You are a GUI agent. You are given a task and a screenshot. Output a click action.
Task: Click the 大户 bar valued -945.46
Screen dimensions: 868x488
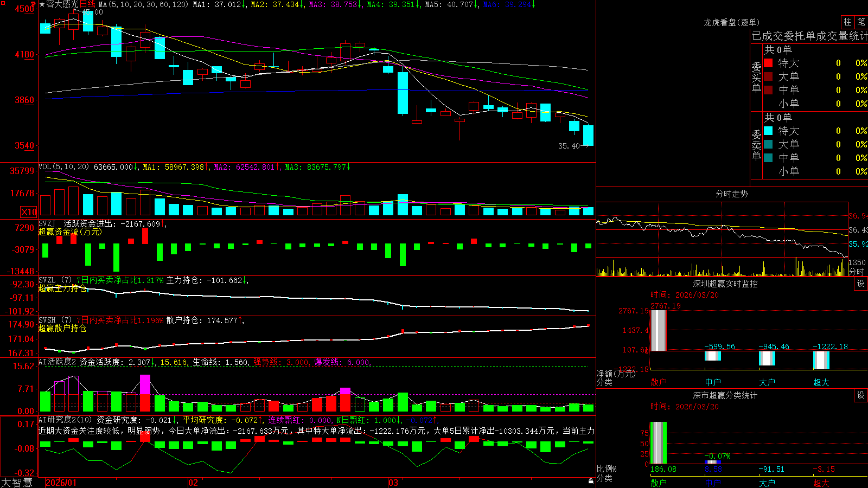click(767, 358)
